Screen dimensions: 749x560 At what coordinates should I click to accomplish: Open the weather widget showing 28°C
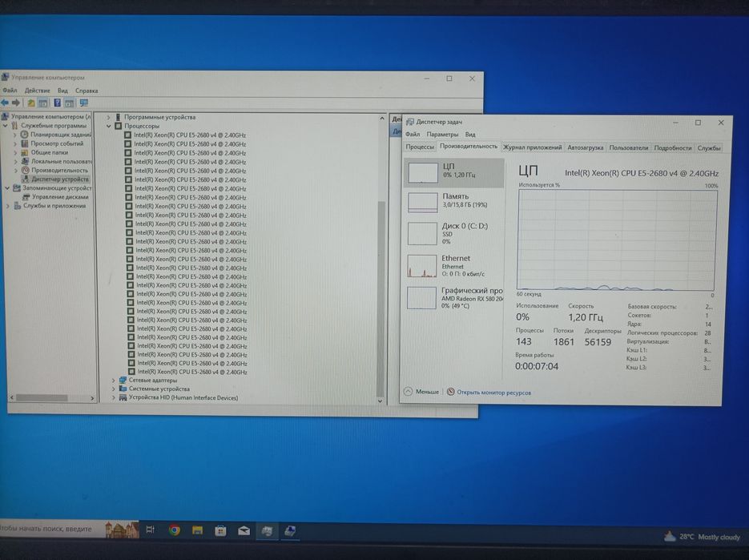702,537
